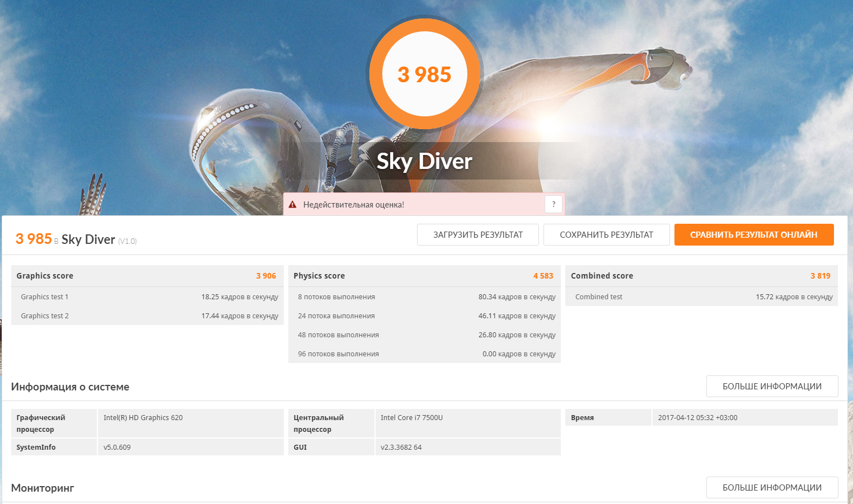Open БОЛЬШЕ ИНФОРМАЦИИ for system information

click(x=772, y=387)
